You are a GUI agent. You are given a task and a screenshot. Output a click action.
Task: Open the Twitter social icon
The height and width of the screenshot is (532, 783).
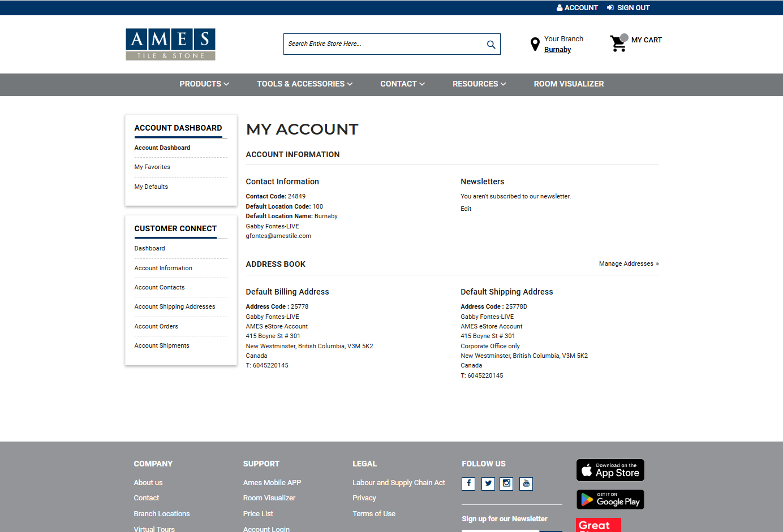point(488,483)
